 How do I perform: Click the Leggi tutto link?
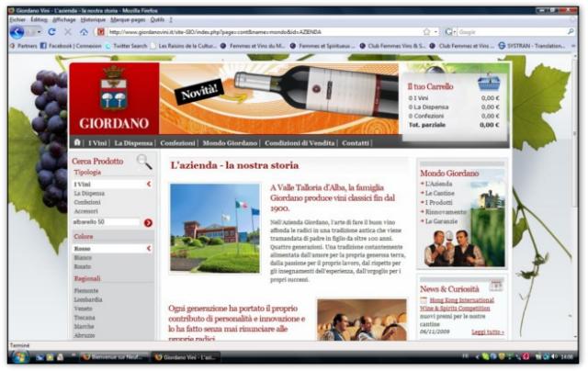(x=488, y=332)
